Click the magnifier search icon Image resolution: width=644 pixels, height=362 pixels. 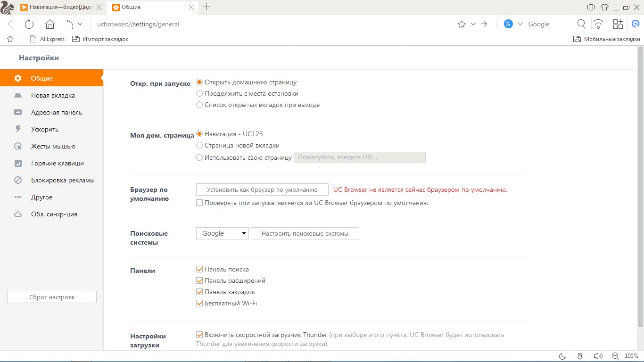(582, 24)
